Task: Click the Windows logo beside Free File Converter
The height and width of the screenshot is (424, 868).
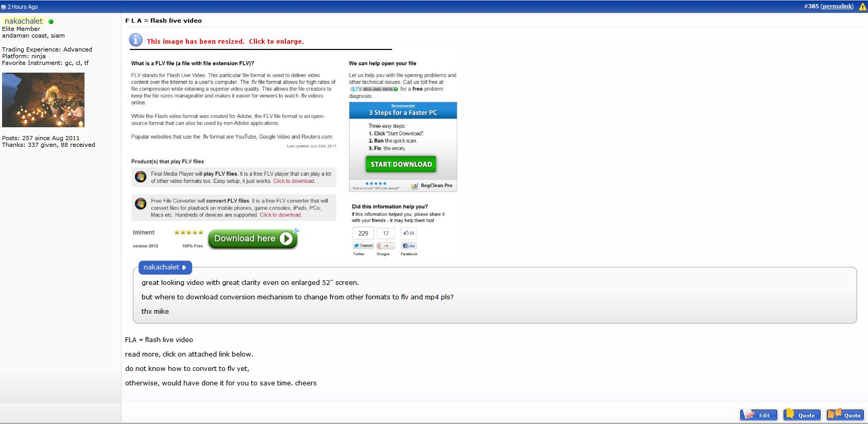Action: click(x=141, y=203)
